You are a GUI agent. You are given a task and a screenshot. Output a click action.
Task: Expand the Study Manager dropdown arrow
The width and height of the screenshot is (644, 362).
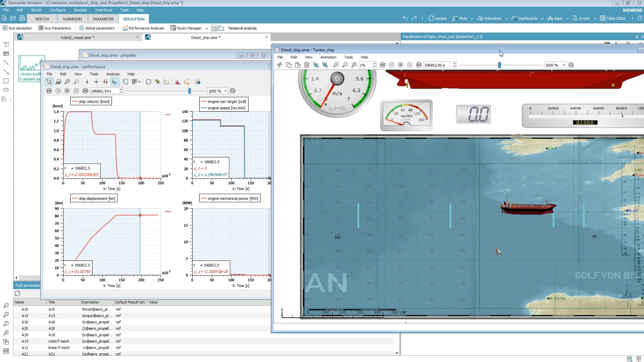point(206,28)
